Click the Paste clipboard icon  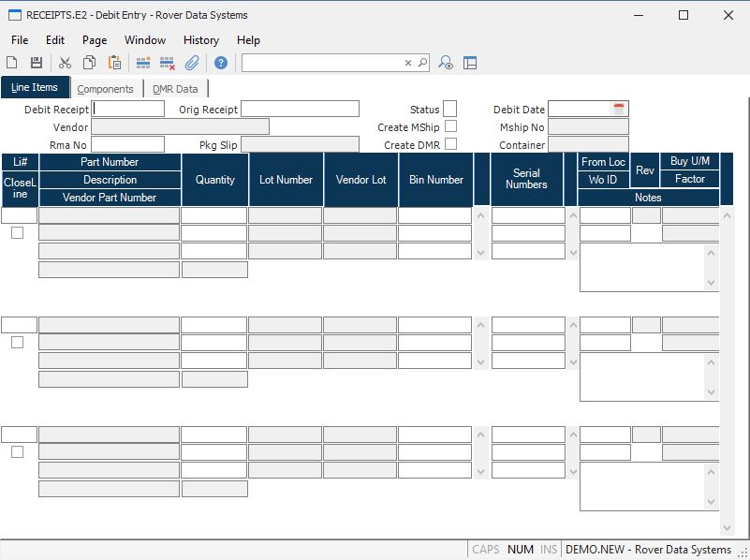pyautogui.click(x=114, y=63)
